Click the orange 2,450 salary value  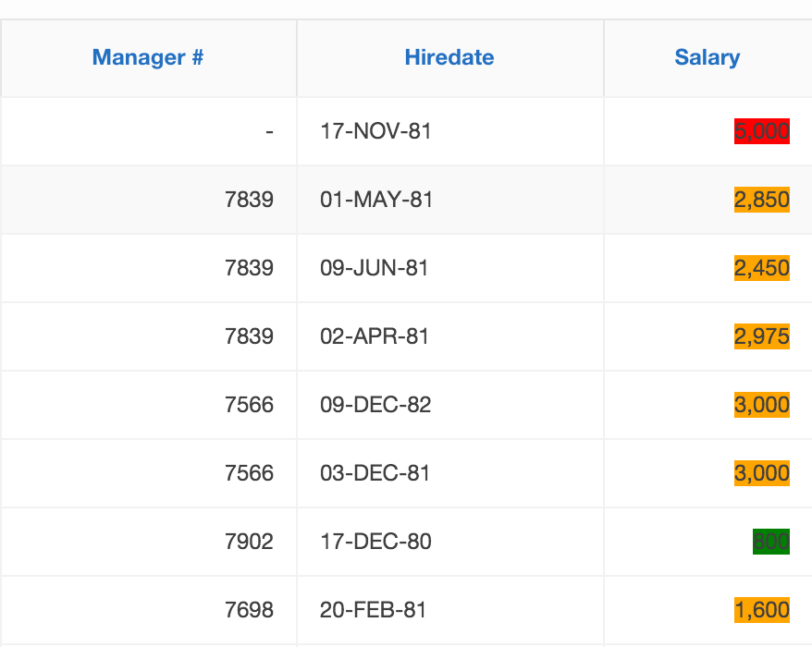click(x=761, y=268)
